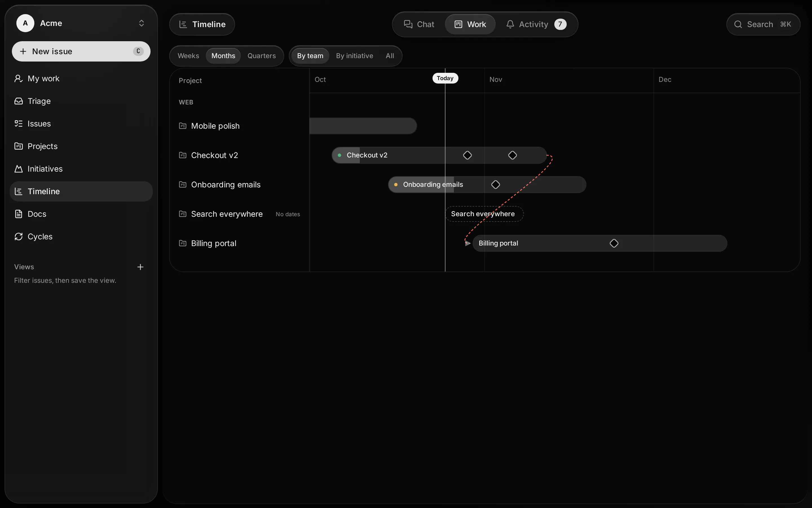Viewport: 812px width, 508px height.
Task: Click the Onboarding emails milestone diamond
Action: click(x=496, y=185)
